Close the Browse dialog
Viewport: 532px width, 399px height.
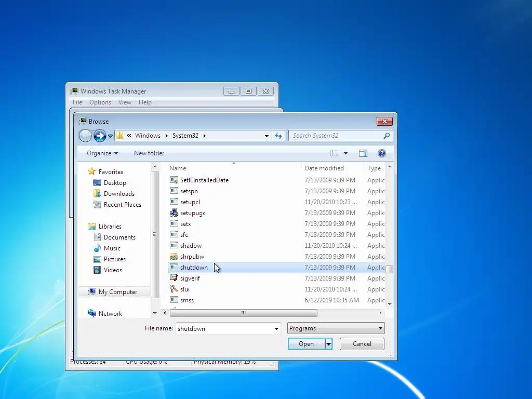point(385,121)
